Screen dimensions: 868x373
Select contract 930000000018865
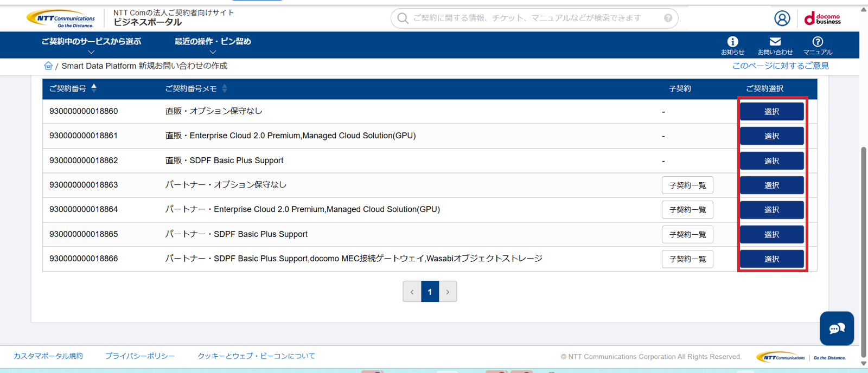(771, 235)
